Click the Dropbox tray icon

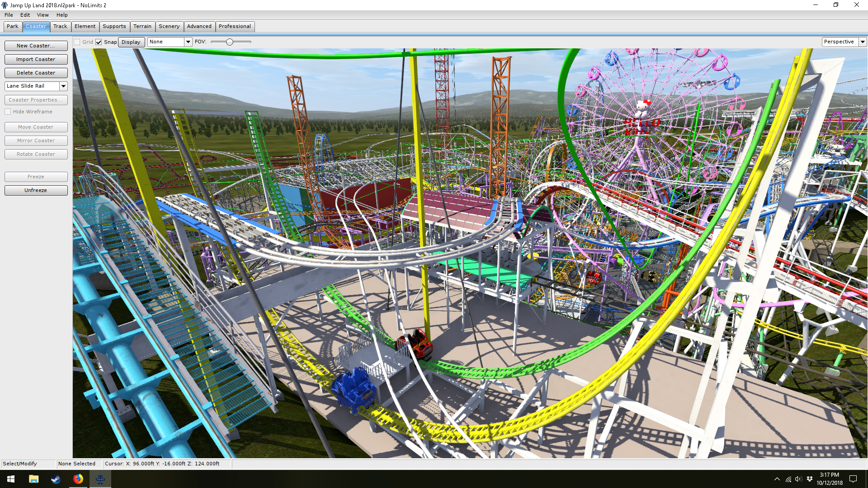(x=810, y=479)
